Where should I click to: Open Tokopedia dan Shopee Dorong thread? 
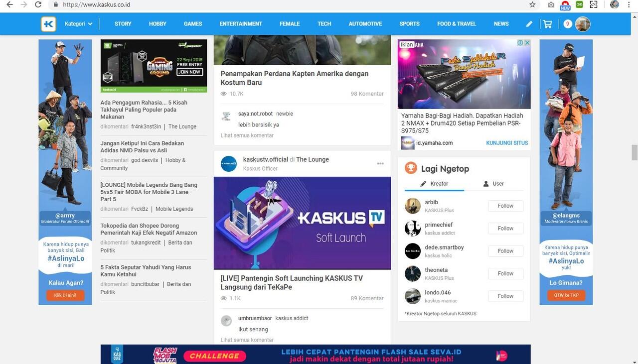tap(149, 229)
